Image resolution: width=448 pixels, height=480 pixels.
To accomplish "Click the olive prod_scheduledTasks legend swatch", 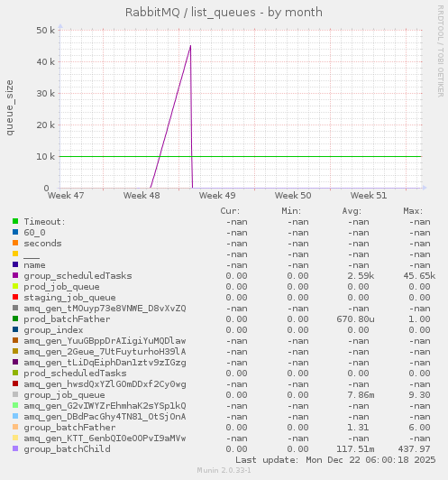I will pos(15,373).
